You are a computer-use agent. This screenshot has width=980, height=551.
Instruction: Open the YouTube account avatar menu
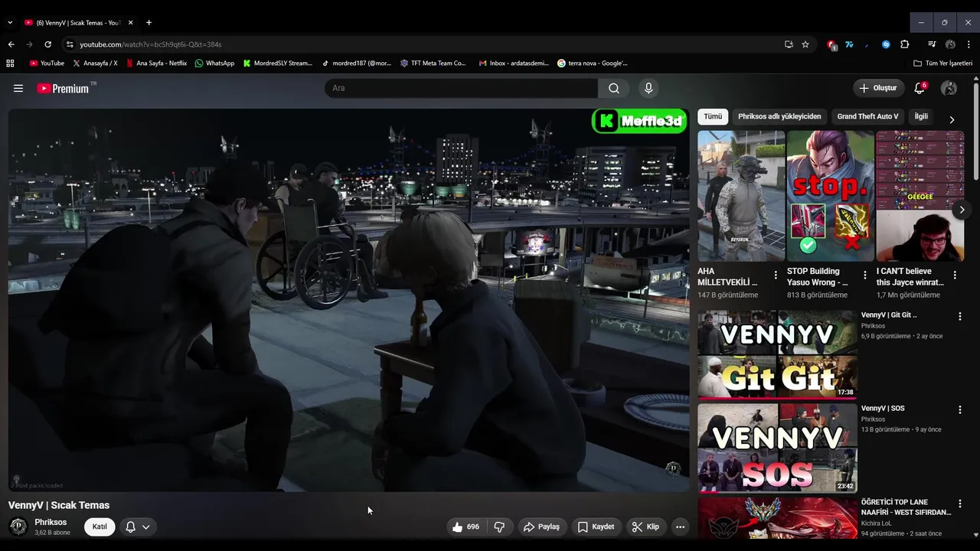pyautogui.click(x=949, y=88)
